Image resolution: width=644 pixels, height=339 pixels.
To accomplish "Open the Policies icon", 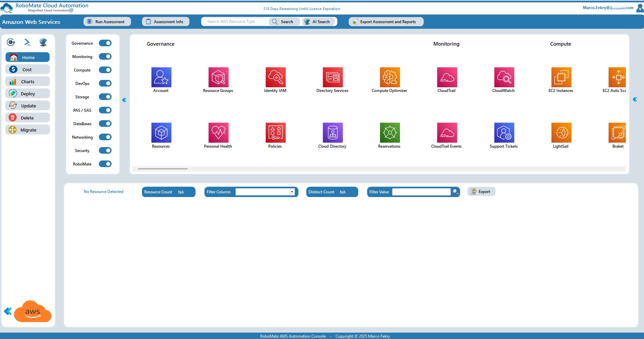I will [x=276, y=133].
